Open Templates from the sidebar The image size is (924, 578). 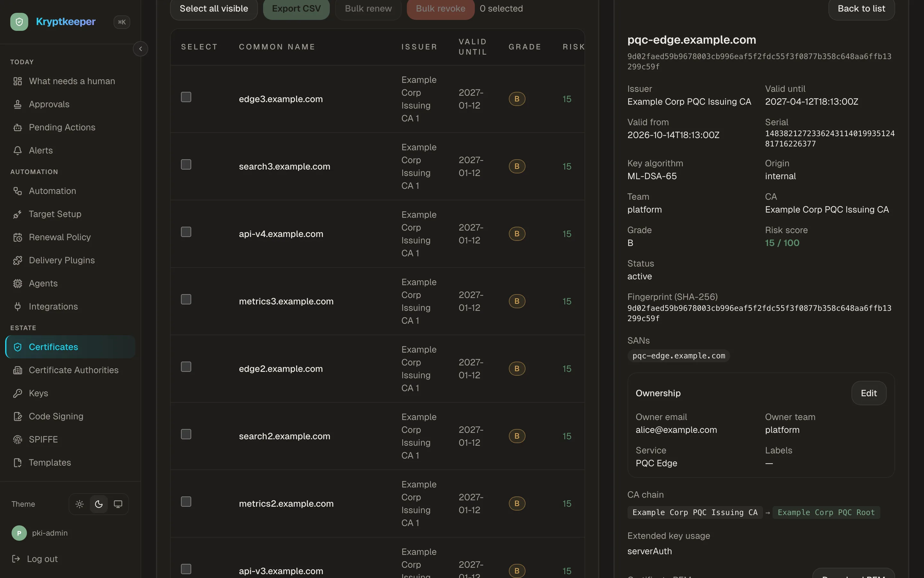point(70,462)
